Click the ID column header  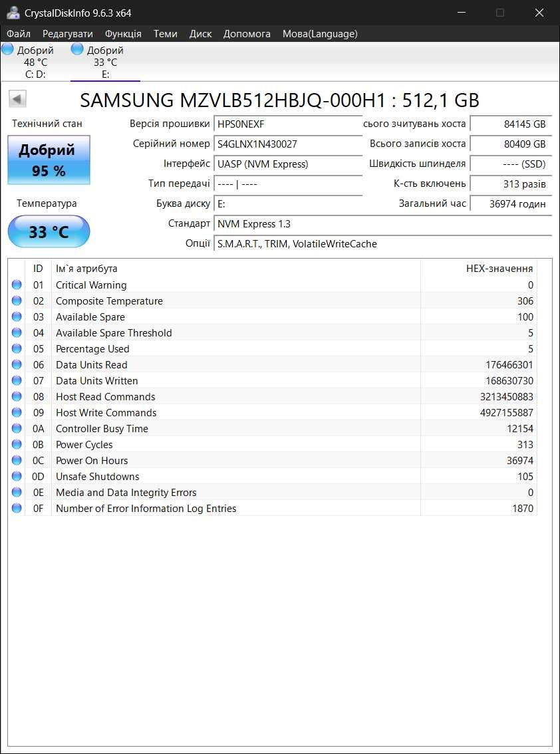pos(38,269)
